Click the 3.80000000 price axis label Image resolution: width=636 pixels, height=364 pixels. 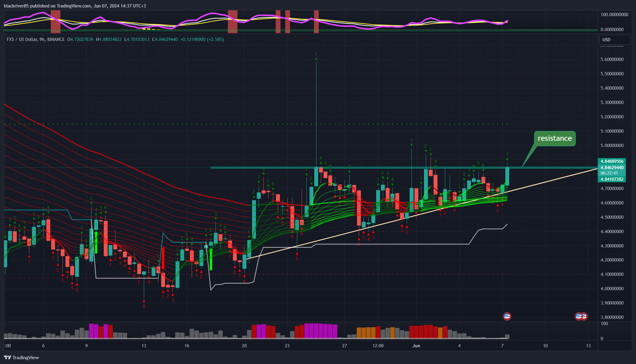tap(612, 317)
